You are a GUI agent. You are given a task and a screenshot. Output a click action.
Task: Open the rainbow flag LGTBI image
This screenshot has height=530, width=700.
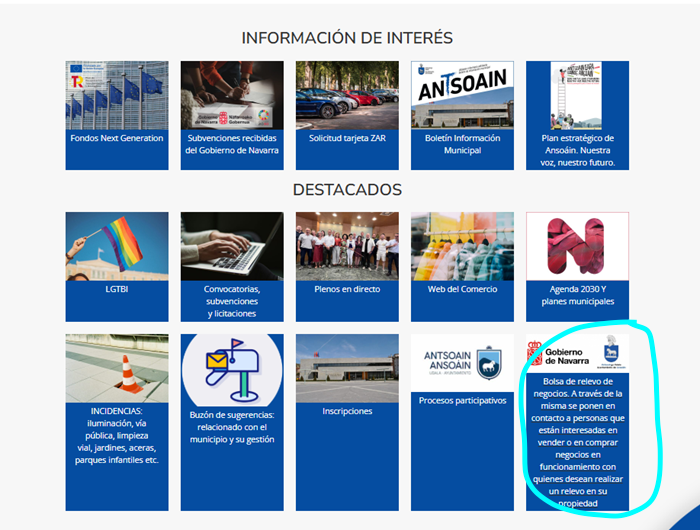117,246
